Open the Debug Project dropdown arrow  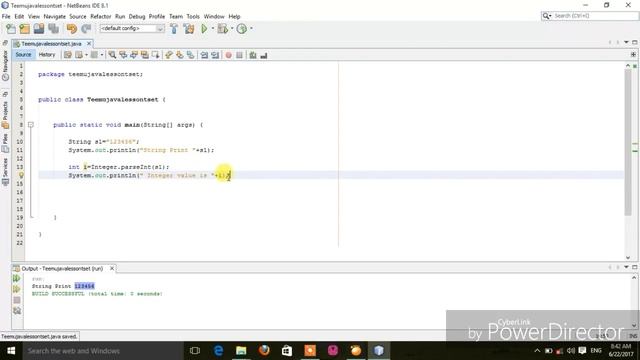(x=231, y=29)
